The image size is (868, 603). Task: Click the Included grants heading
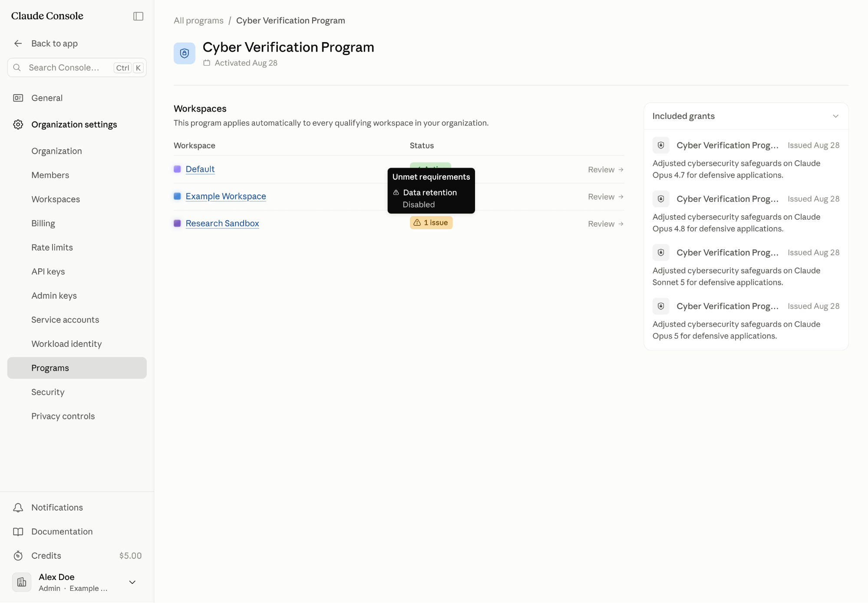coord(683,116)
